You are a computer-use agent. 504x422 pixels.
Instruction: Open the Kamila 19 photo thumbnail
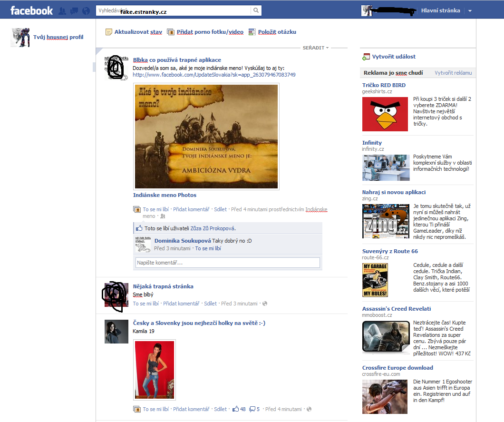tap(155, 370)
